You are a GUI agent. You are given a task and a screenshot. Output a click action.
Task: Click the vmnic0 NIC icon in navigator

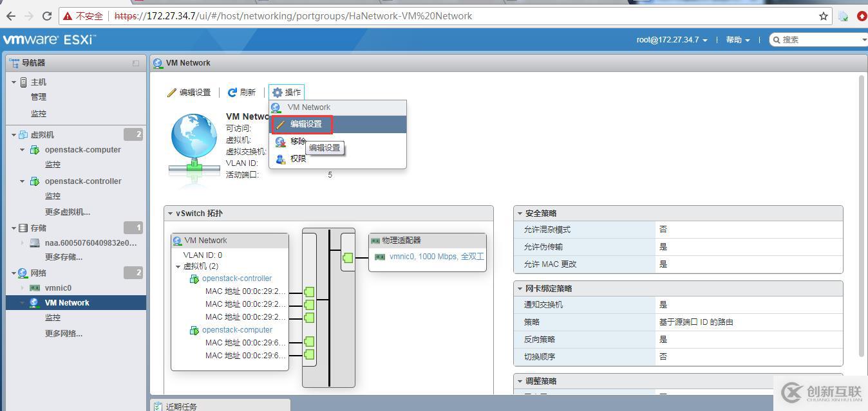tap(35, 288)
